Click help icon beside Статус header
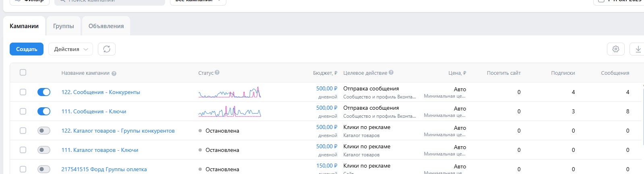 [217, 73]
